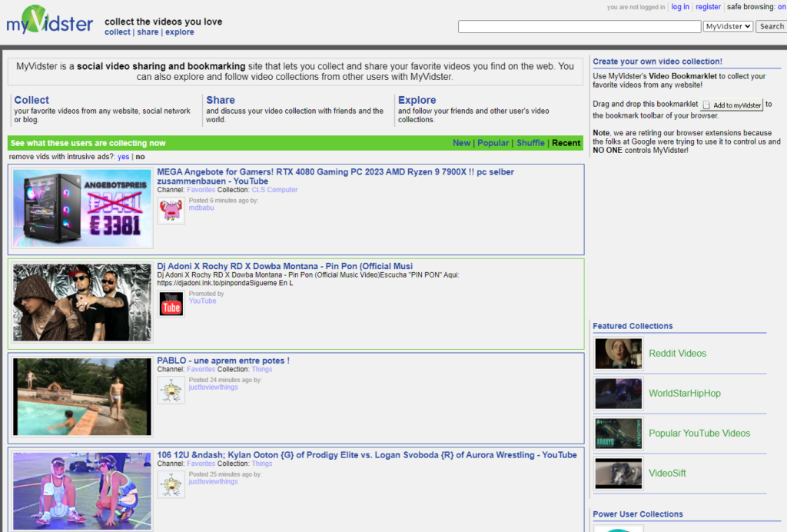Open the Reddit Videos collection link
787x532 pixels.
point(677,354)
